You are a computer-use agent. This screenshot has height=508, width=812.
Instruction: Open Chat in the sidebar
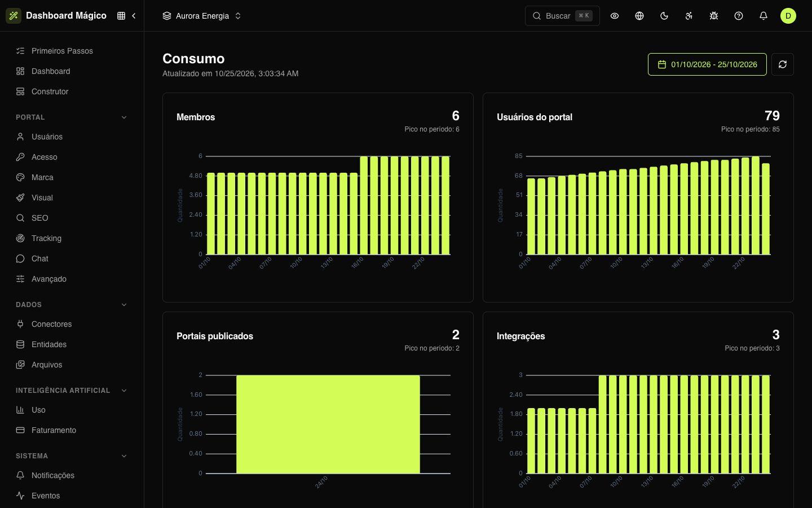coord(72,259)
